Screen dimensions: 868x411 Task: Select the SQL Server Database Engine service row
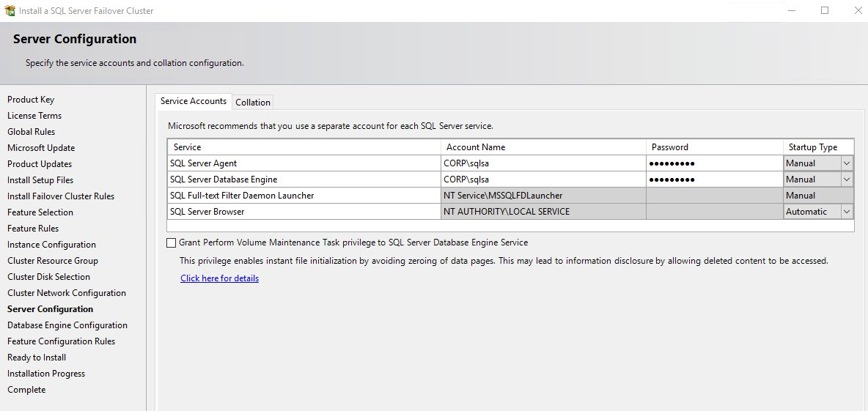(x=304, y=179)
